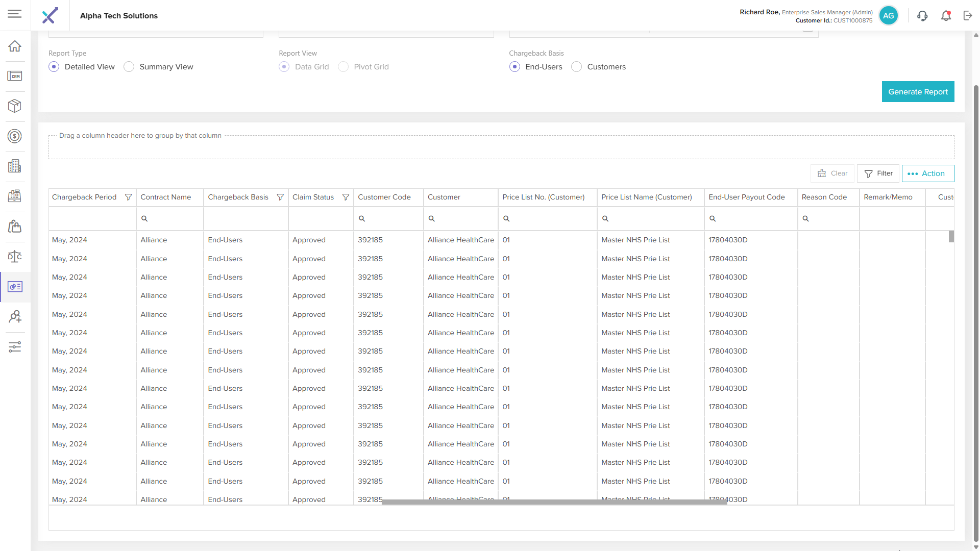Open the balance scale sidebar icon
Image resolution: width=980 pixels, height=551 pixels.
(x=15, y=256)
